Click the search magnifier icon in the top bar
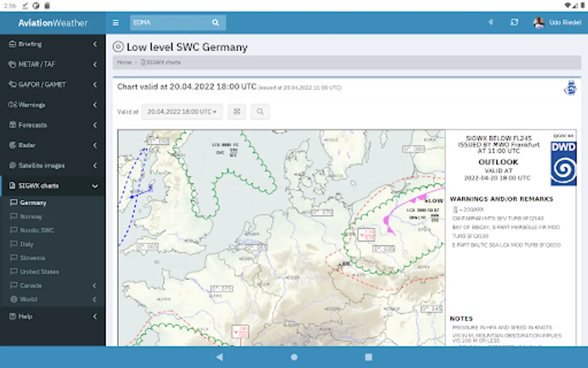The width and height of the screenshot is (588, 368). (x=216, y=23)
